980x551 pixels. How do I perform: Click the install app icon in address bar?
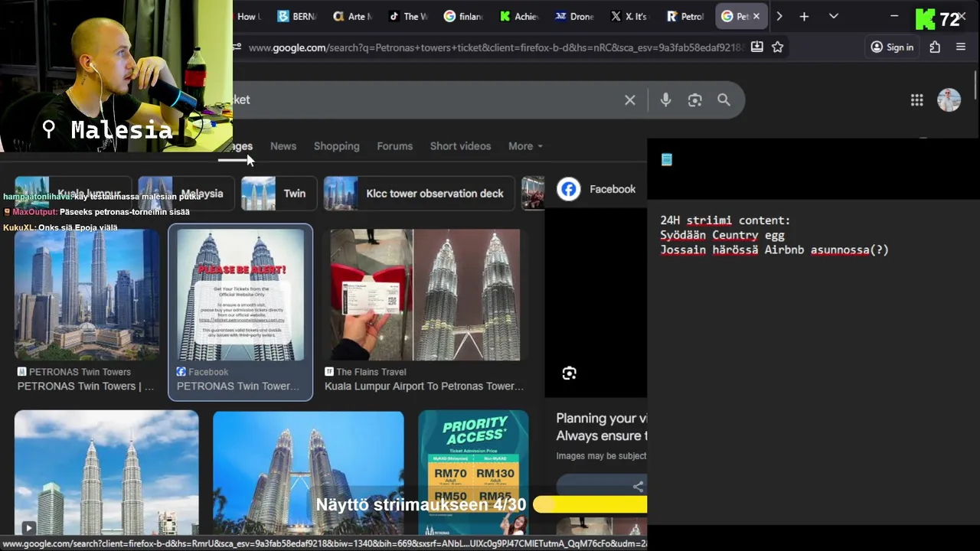pos(756,47)
